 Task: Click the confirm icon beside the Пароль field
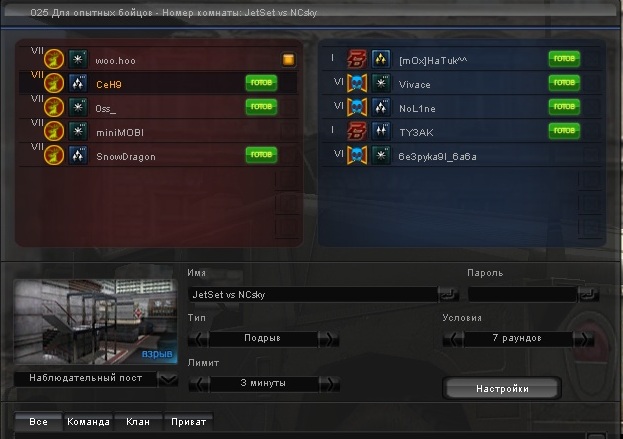point(588,294)
